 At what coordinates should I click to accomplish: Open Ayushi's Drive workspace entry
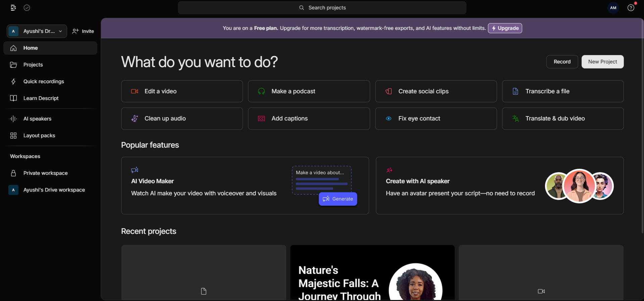coord(50,190)
